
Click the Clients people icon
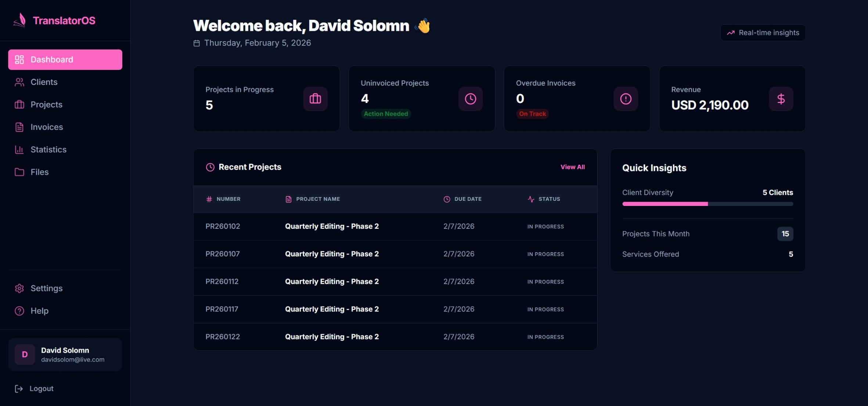pyautogui.click(x=19, y=82)
